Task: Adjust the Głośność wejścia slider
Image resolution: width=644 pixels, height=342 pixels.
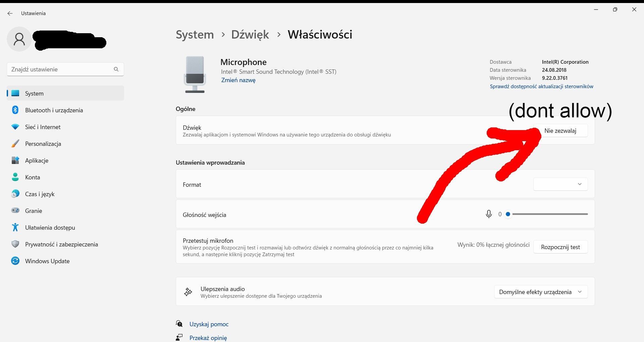Action: pos(508,214)
